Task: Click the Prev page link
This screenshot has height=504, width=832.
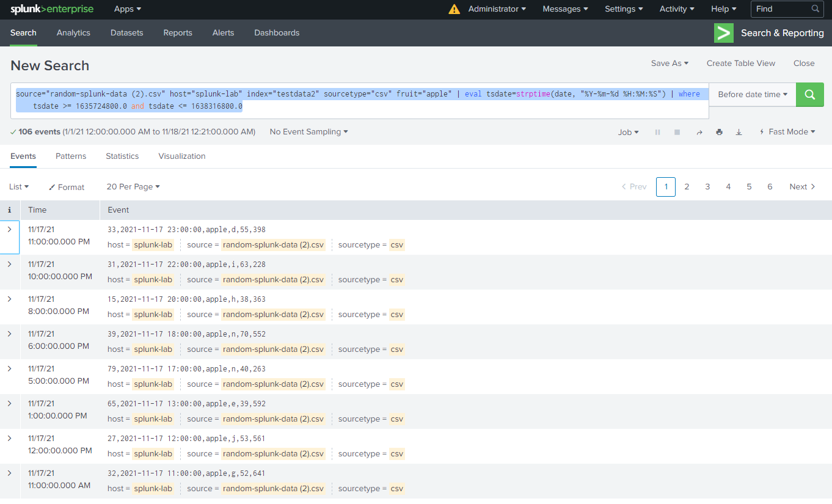Action: 634,187
